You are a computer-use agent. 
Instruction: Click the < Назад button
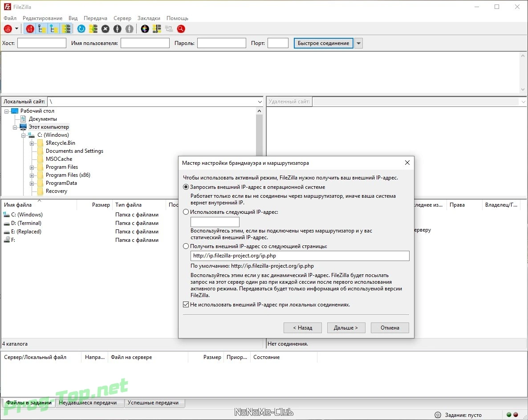[302, 328]
